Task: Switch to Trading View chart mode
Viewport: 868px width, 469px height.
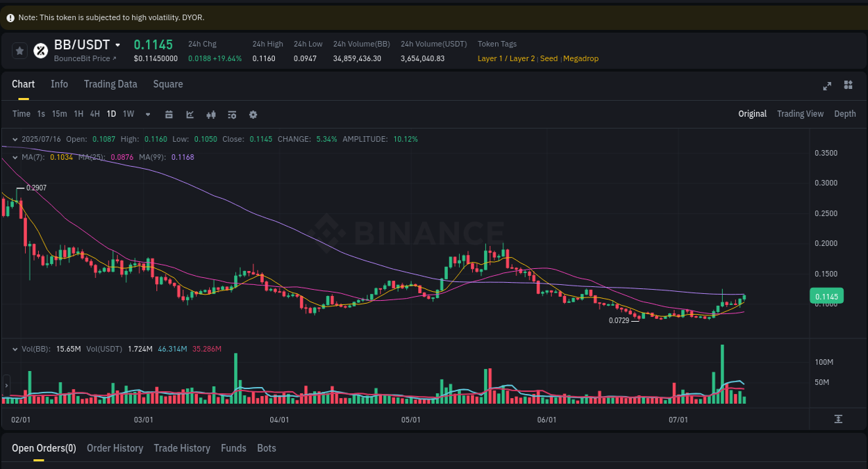Action: pyautogui.click(x=800, y=113)
